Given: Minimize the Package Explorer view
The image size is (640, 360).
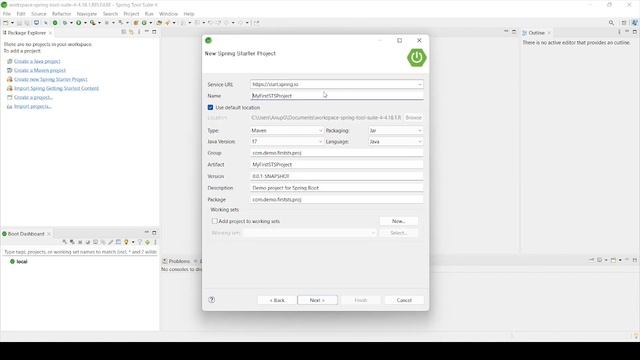Looking at the screenshot, I should 147,31.
